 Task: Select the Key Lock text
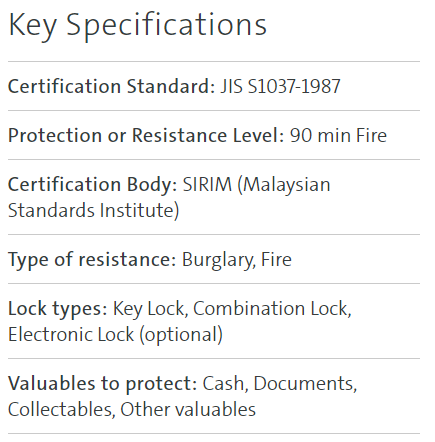pos(150,308)
